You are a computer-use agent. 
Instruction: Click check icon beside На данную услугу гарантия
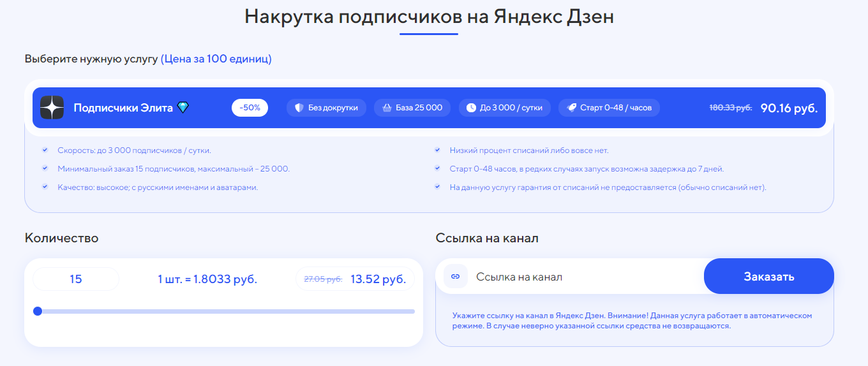click(x=437, y=187)
